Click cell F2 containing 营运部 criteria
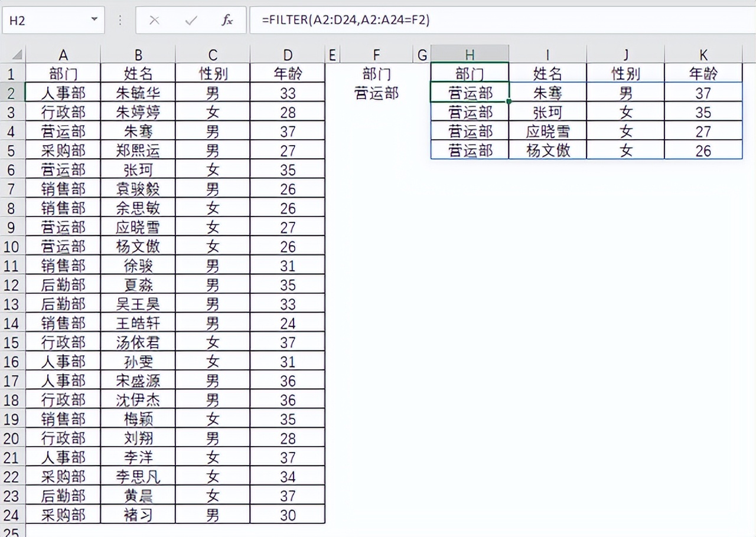This screenshot has height=537, width=756. [x=377, y=93]
